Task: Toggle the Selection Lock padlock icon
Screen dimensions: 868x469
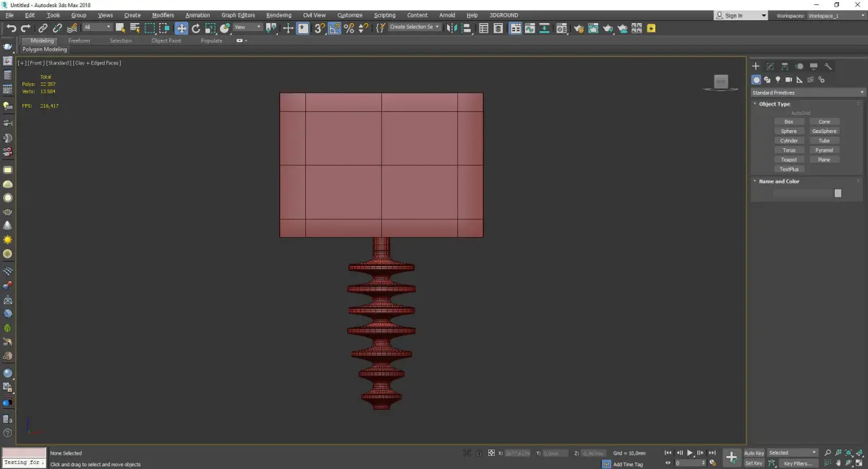Action: point(480,453)
